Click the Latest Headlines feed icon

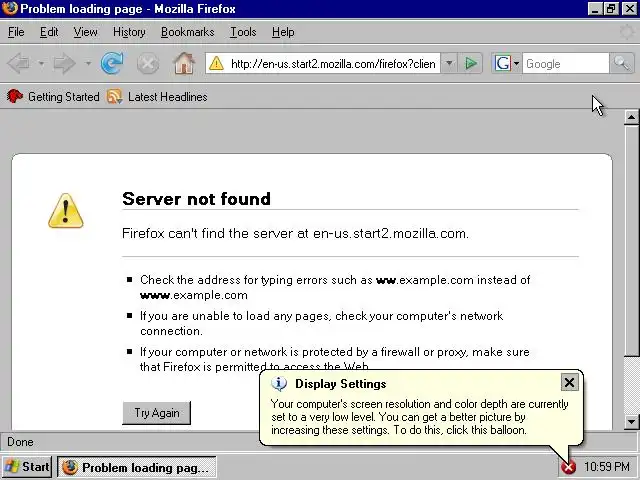coord(114,97)
